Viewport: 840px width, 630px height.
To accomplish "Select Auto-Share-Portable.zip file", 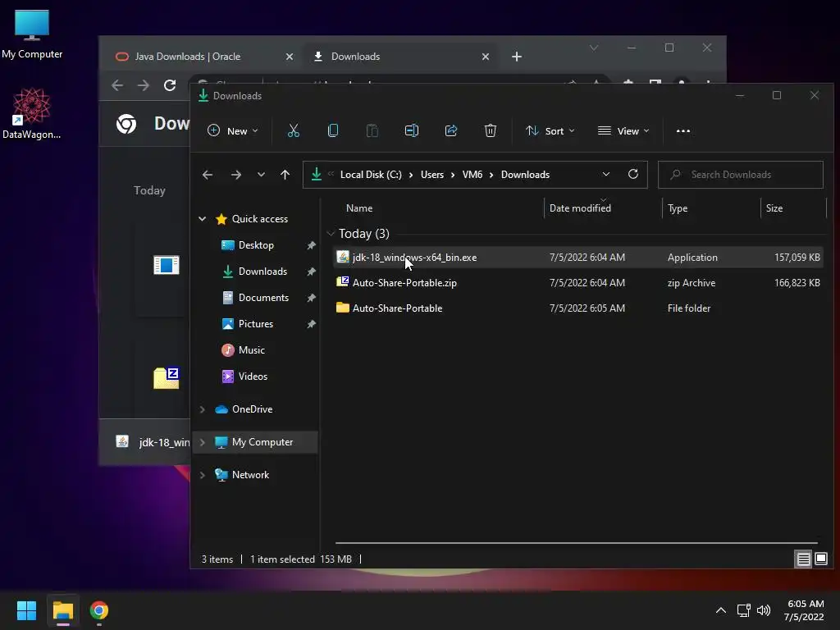I will tap(578, 283).
